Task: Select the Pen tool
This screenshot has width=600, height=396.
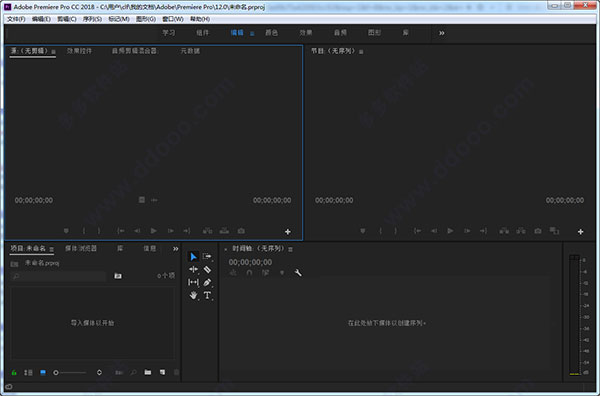Action: [x=207, y=282]
